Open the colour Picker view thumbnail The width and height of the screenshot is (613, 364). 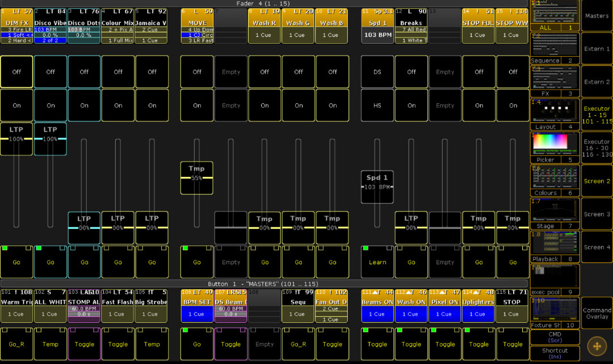click(555, 148)
